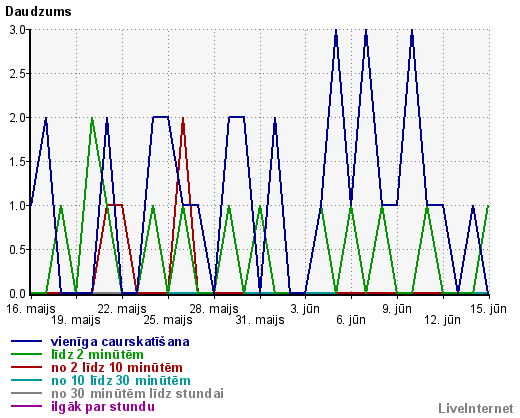This screenshot has width=520, height=418.
Task: Click the 'ilgāk par stundu' legend label
Action: click(103, 406)
